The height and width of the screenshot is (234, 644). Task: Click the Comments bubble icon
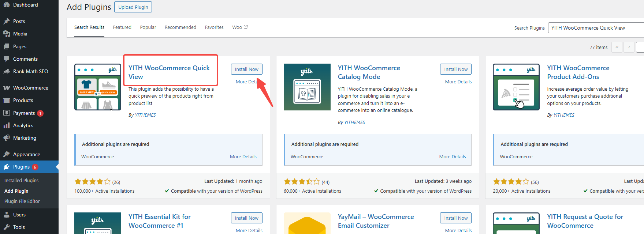coord(7,59)
